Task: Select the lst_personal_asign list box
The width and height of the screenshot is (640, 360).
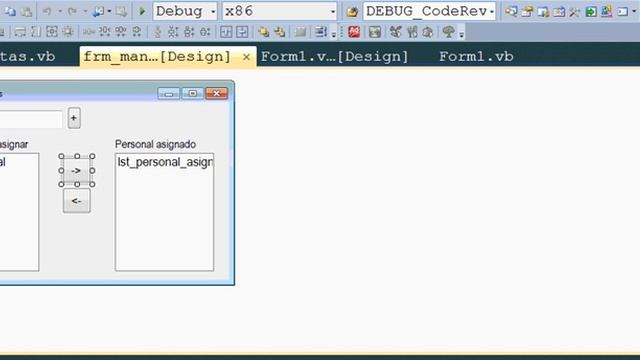Action: coord(164,212)
